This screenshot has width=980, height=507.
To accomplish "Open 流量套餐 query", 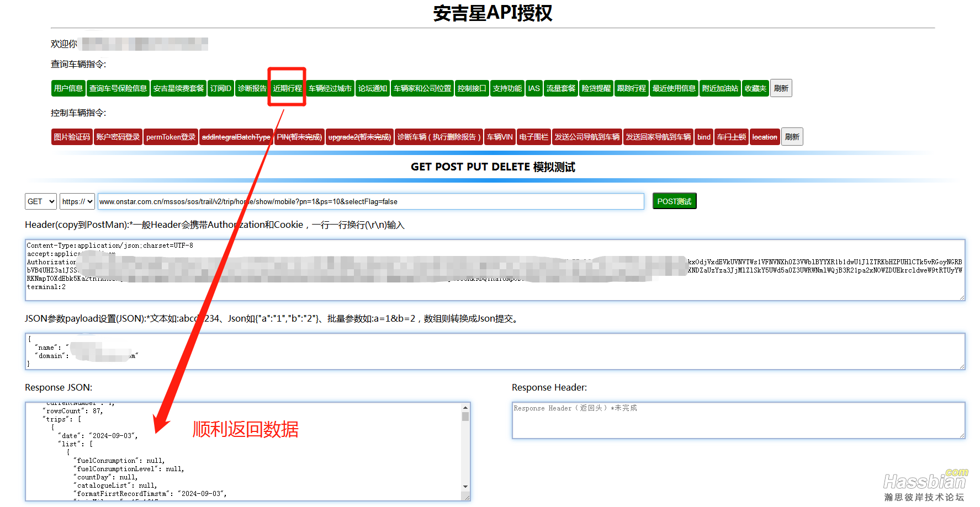I will (561, 88).
